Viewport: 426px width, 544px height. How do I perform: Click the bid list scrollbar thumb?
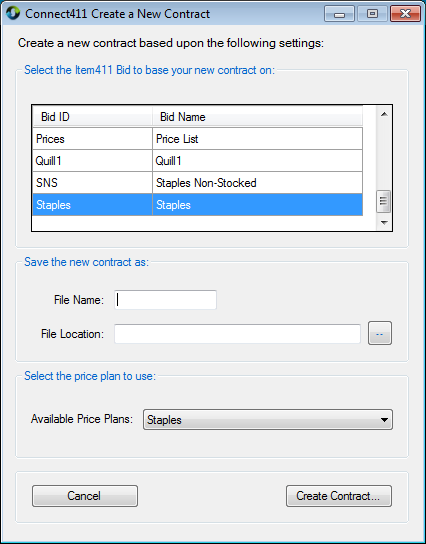point(383,201)
